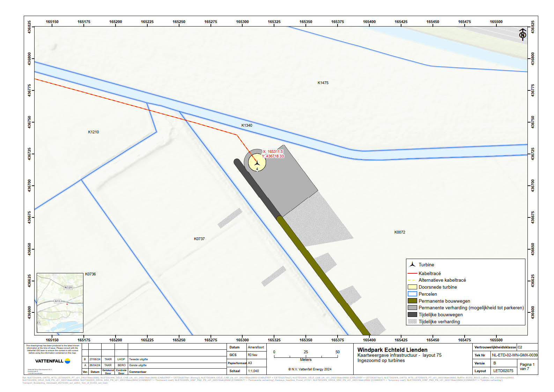Click the drawing number NL-ETD-02-WN-GMX-0039

coord(515,355)
